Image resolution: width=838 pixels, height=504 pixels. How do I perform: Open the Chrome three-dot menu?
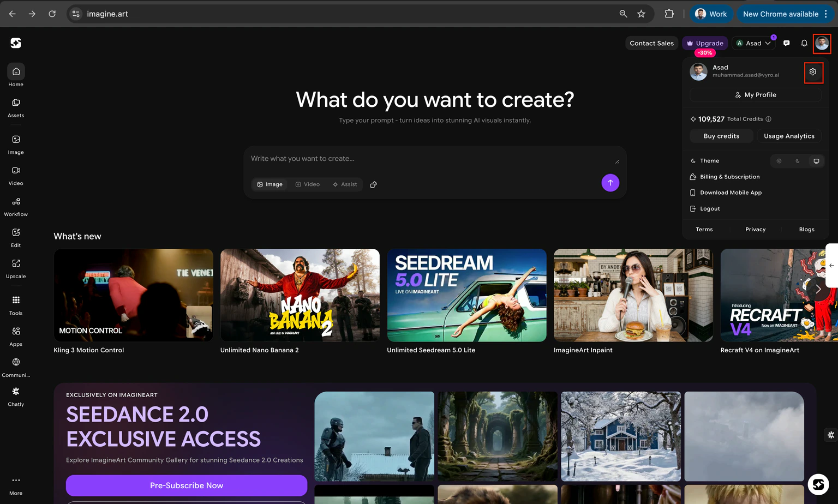click(x=826, y=14)
